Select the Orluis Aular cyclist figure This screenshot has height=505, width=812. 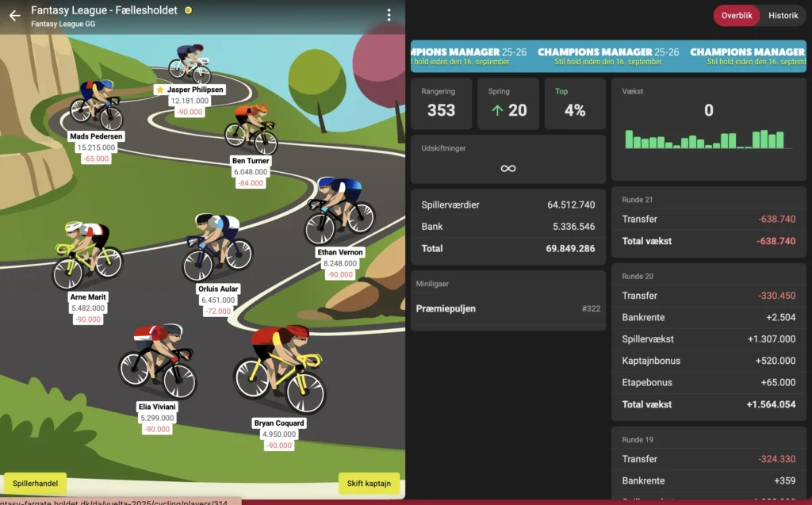pyautogui.click(x=217, y=247)
